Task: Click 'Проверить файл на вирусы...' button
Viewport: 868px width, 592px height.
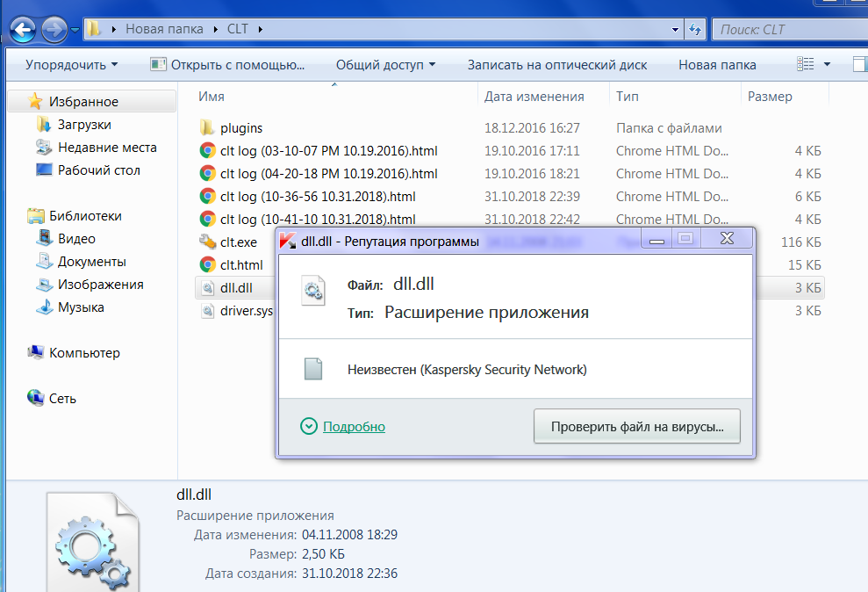Action: 636,426
